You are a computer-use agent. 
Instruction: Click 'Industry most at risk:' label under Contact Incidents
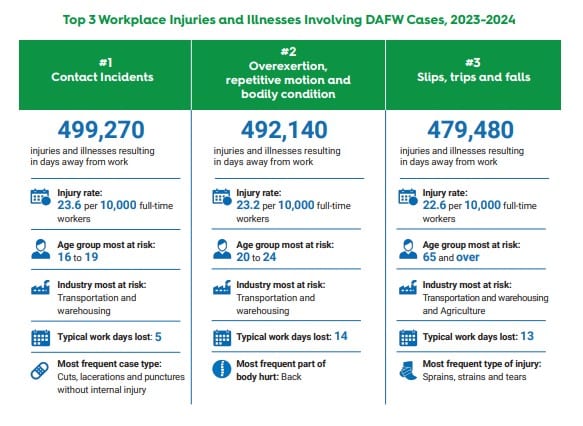pos(102,285)
